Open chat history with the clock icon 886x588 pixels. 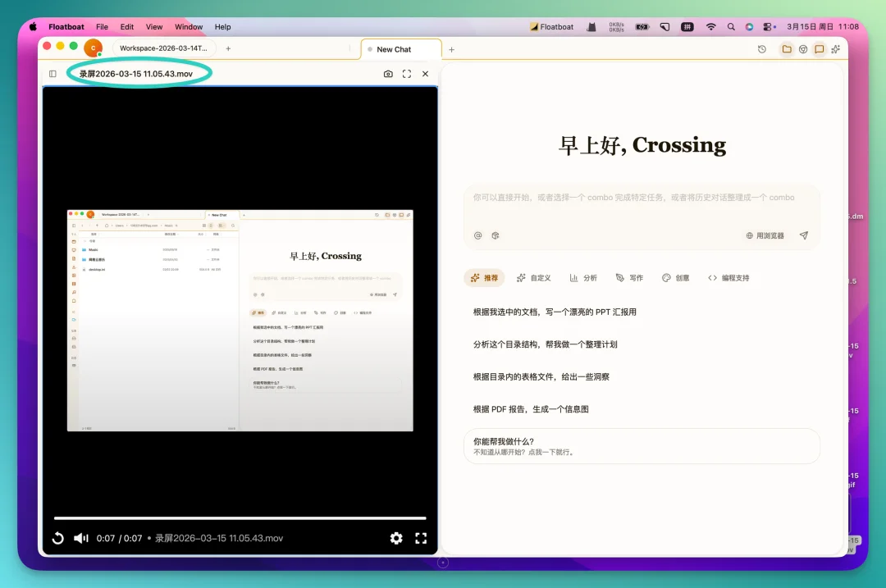[760, 49]
